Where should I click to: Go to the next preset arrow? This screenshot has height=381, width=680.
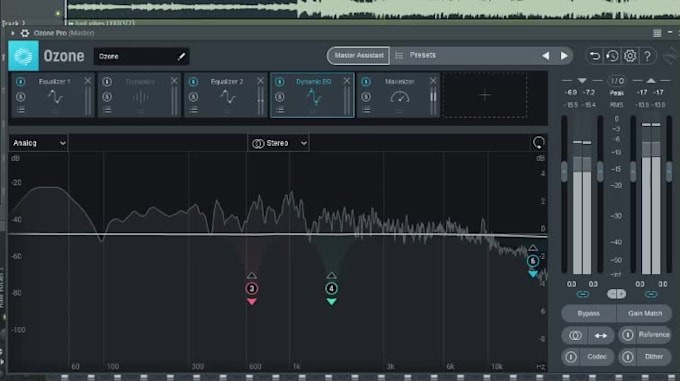pyautogui.click(x=564, y=56)
